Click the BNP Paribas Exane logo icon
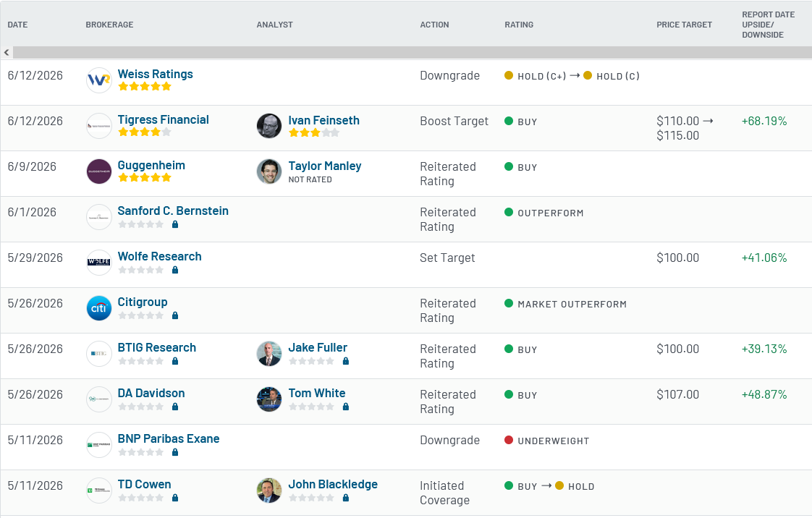Screen dimensions: 812x518 [99, 444]
